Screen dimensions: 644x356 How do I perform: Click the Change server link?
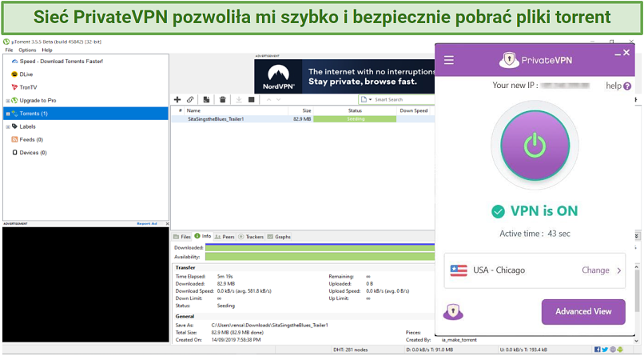point(595,270)
